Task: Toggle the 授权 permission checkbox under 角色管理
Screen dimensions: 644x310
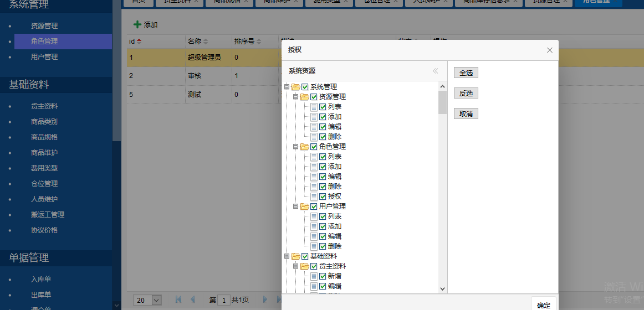Action: (323, 197)
